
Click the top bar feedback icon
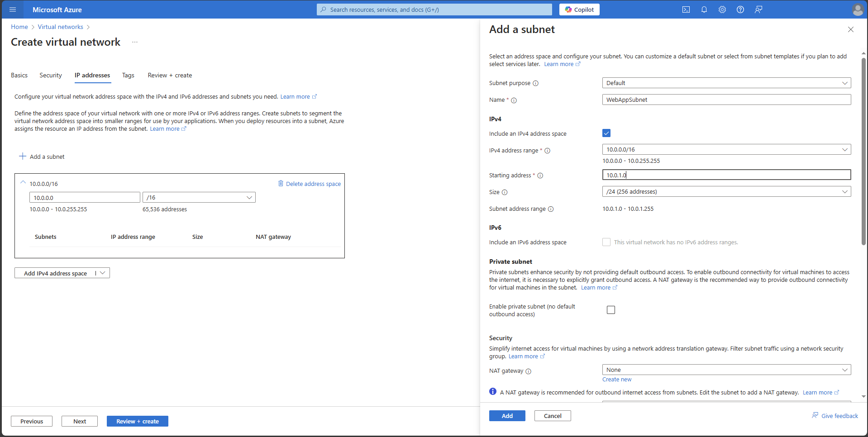point(758,9)
